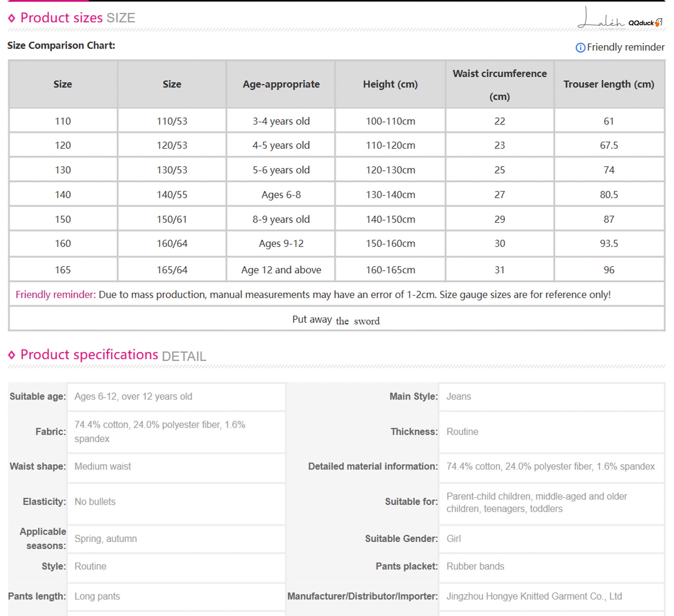Image resolution: width=674 pixels, height=616 pixels.
Task: Click the "165/64" size cell
Action: [x=172, y=270]
